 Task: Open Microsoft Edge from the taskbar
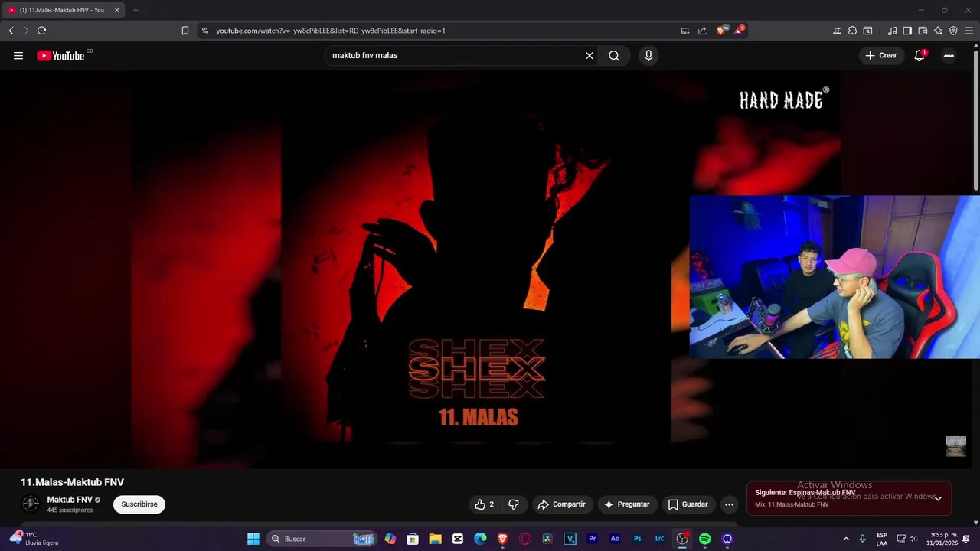pos(480,539)
